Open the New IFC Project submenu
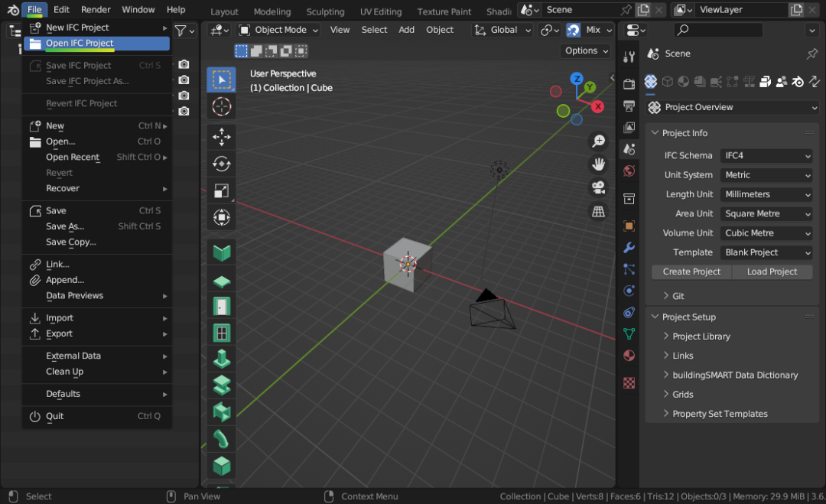826x504 pixels. (97, 28)
